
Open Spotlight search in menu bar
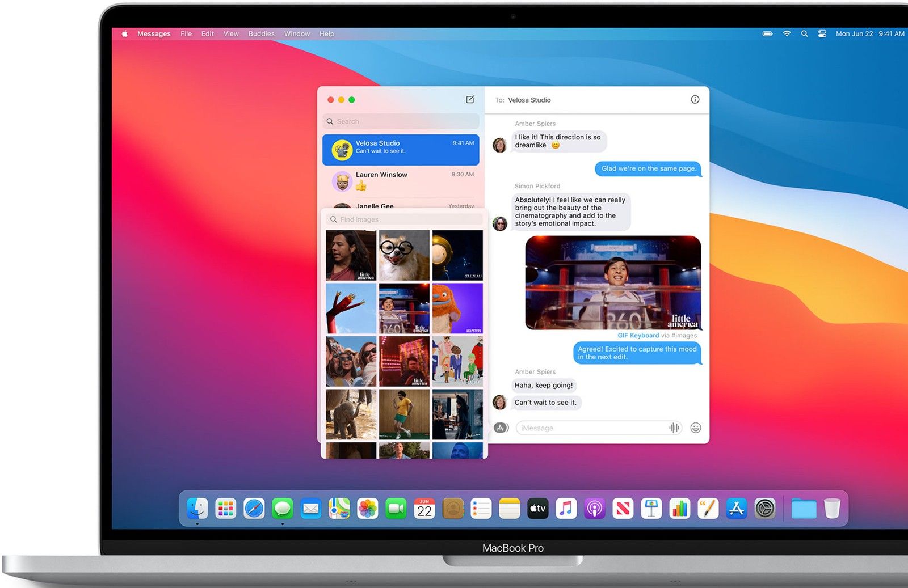[x=804, y=33]
